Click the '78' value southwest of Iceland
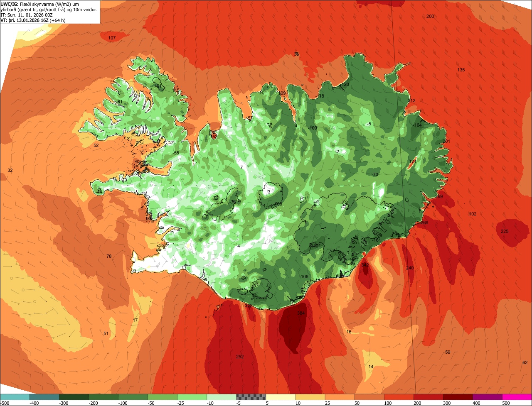The height and width of the screenshot is (406, 532). point(109,257)
